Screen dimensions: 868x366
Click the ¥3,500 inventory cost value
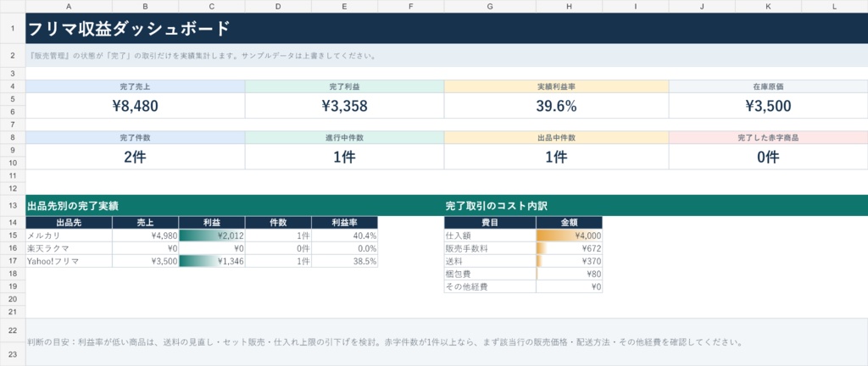768,106
